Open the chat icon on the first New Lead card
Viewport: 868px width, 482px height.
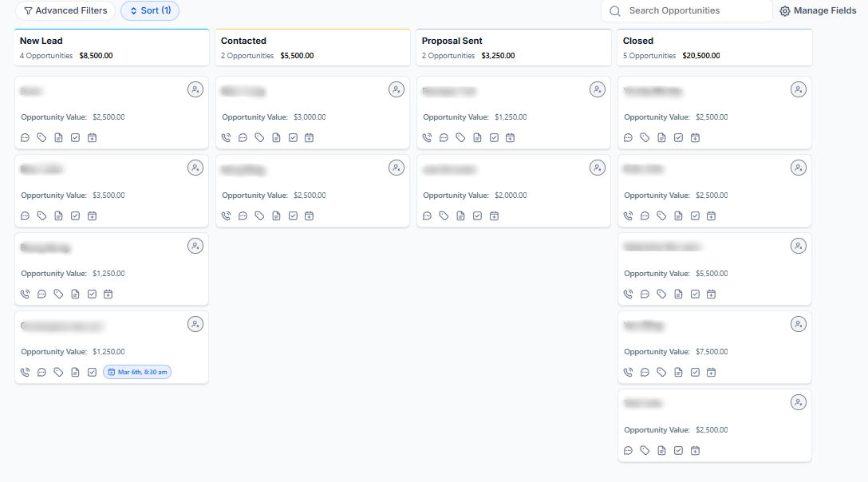[25, 137]
